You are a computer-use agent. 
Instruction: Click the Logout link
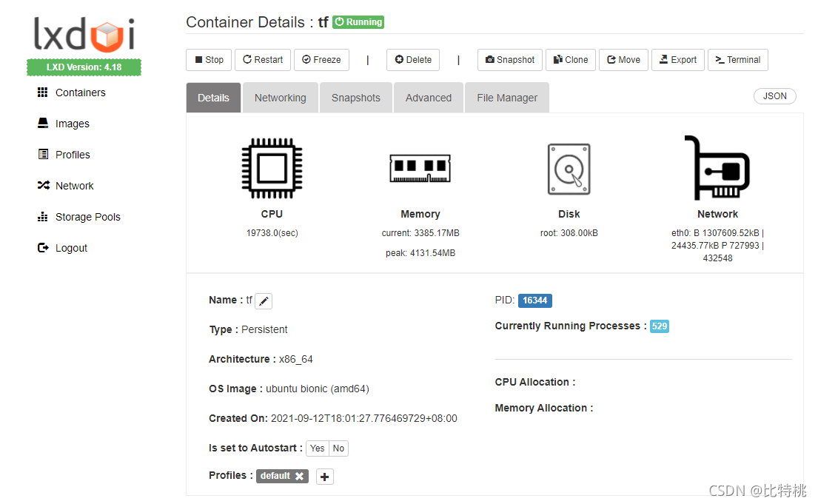point(72,249)
